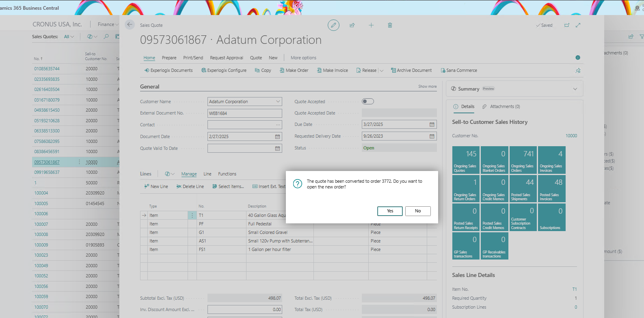Click the blue info circle icon
Viewport: 644px width, 318px height.
[578, 58]
